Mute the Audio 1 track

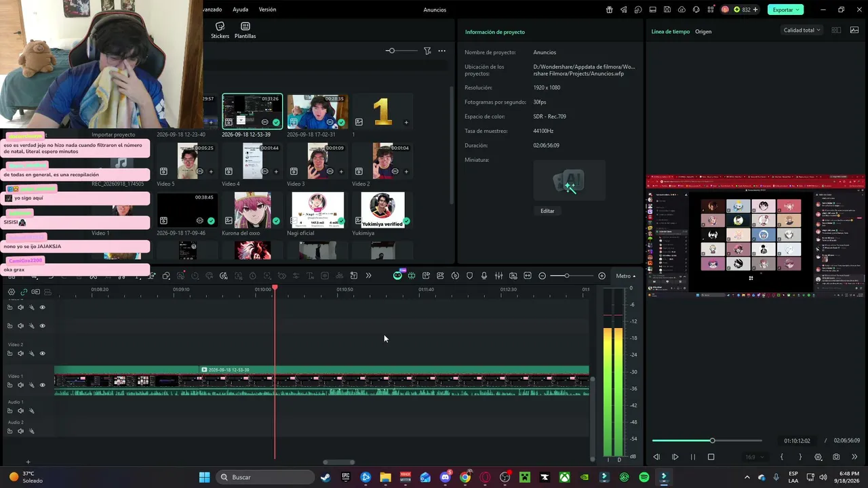[20, 411]
